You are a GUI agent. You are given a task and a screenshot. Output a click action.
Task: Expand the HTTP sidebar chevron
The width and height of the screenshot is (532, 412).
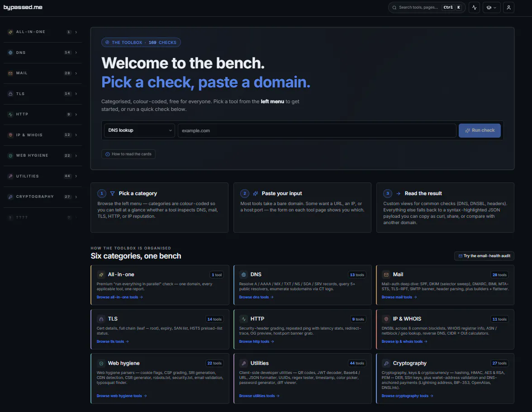pos(76,115)
